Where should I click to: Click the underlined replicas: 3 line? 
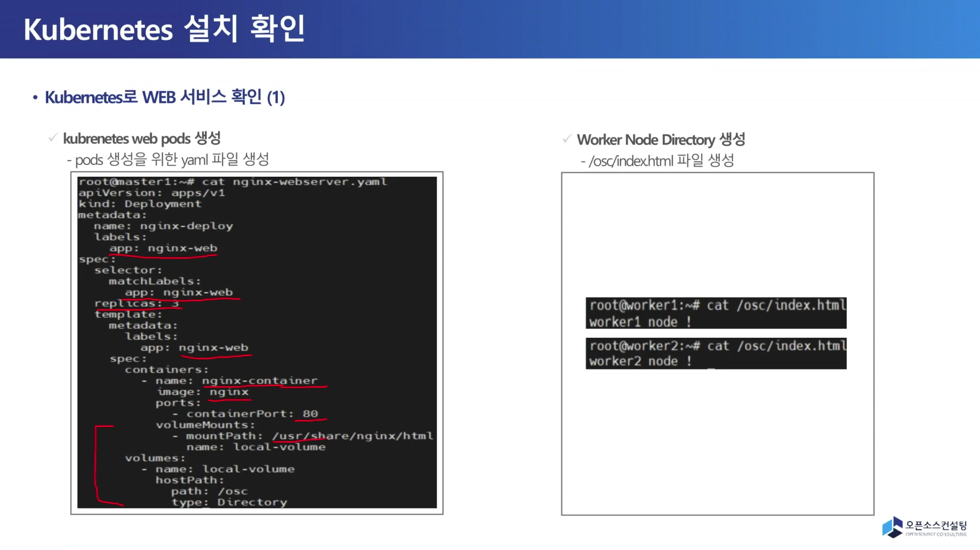pos(136,303)
